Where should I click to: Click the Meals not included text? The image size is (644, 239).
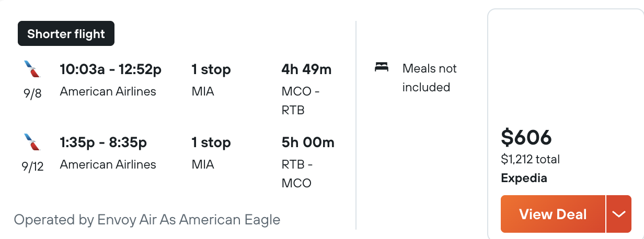click(430, 78)
